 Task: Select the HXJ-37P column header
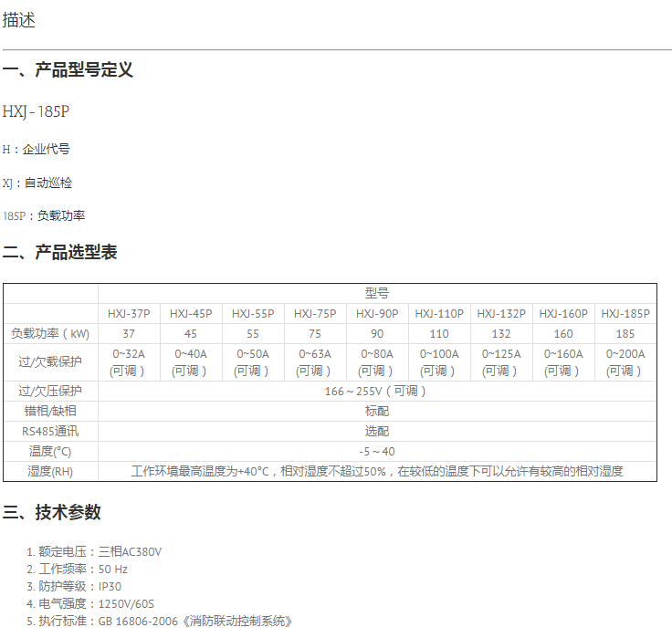click(x=129, y=313)
